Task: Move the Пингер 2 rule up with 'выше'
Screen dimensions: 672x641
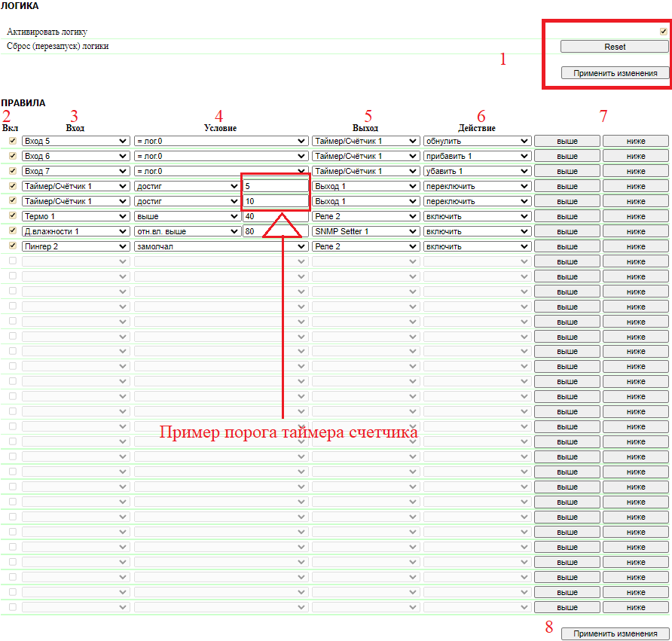Action: tap(567, 246)
